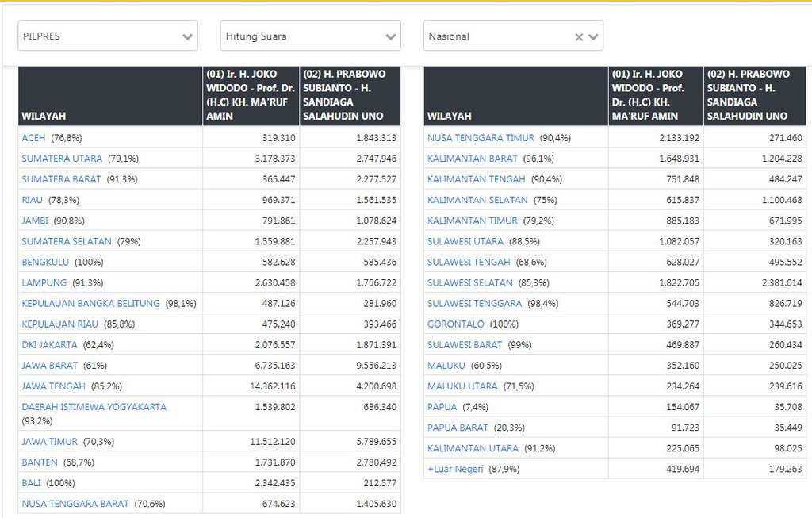
Task: Open the KALIMANTAN SELATAN province link
Action: tap(477, 200)
